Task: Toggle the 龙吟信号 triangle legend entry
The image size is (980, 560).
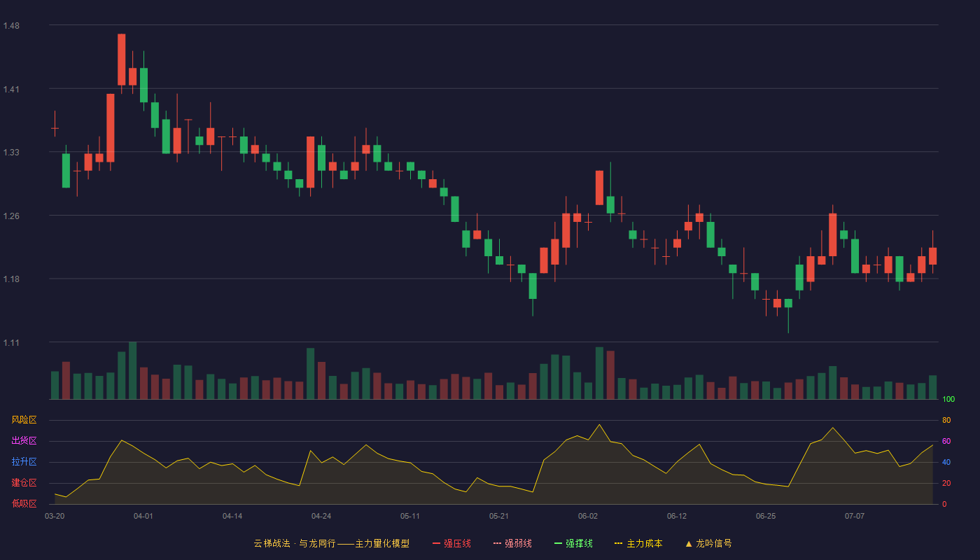Action: (x=708, y=543)
